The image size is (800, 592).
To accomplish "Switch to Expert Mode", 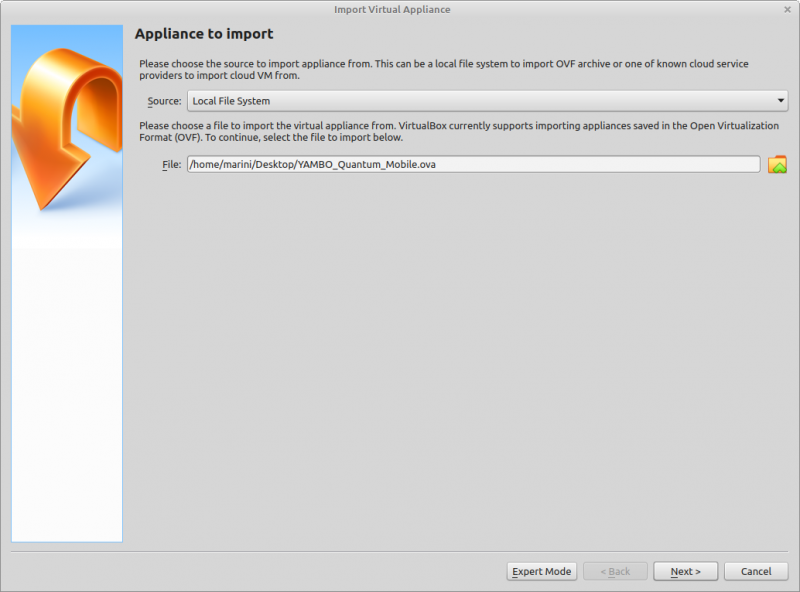I will coord(541,571).
